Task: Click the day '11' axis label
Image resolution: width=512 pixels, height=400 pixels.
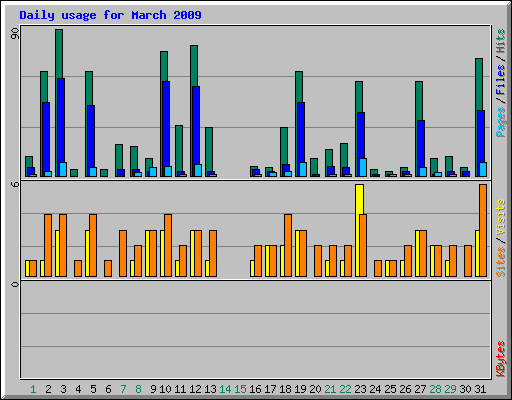Action: pyautogui.click(x=180, y=389)
